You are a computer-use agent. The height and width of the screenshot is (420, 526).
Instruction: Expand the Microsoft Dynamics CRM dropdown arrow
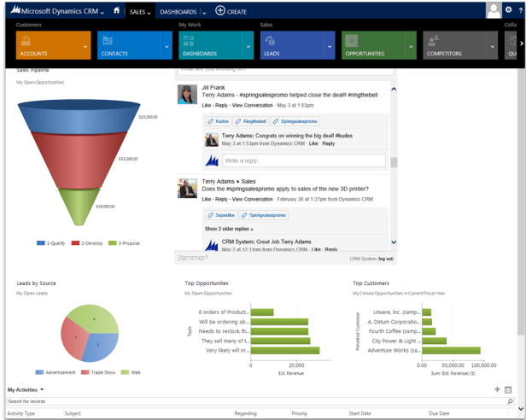(102, 13)
